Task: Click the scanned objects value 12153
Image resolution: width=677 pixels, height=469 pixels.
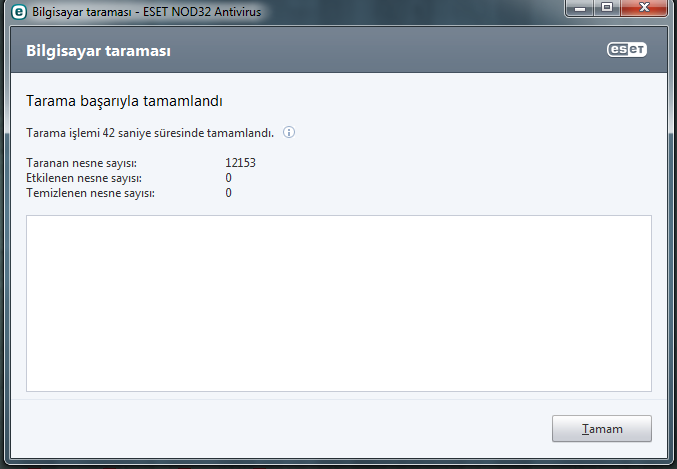Action: click(240, 163)
